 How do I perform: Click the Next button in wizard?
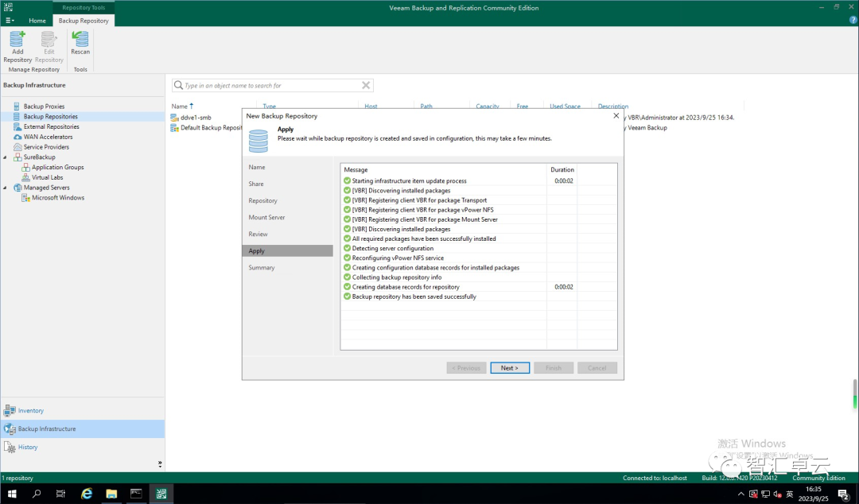(510, 367)
